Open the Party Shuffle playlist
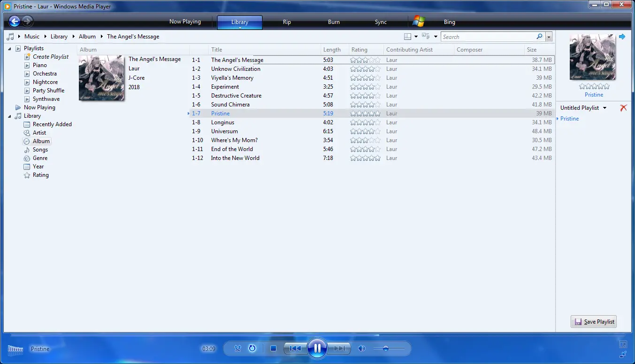Viewport: 635px width, 364px height. click(48, 91)
